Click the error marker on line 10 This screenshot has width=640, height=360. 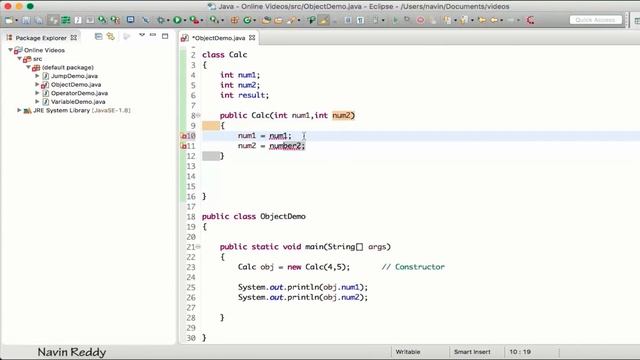point(183,136)
